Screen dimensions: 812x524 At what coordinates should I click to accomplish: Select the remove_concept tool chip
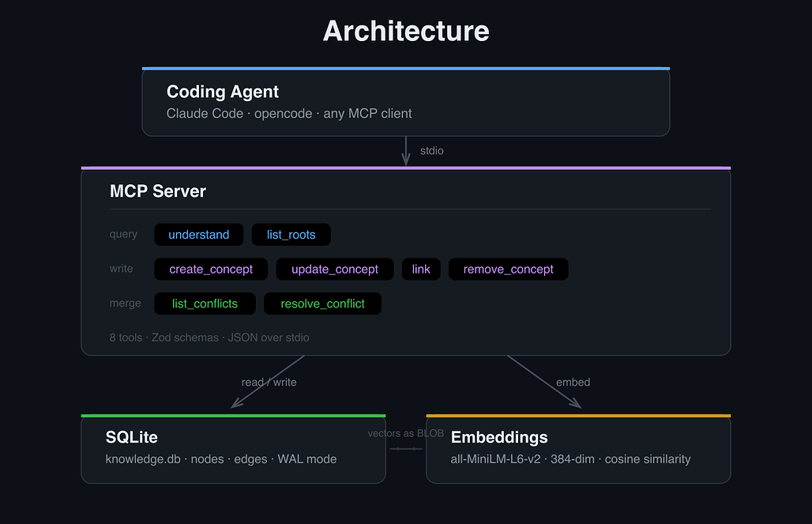[x=508, y=269]
